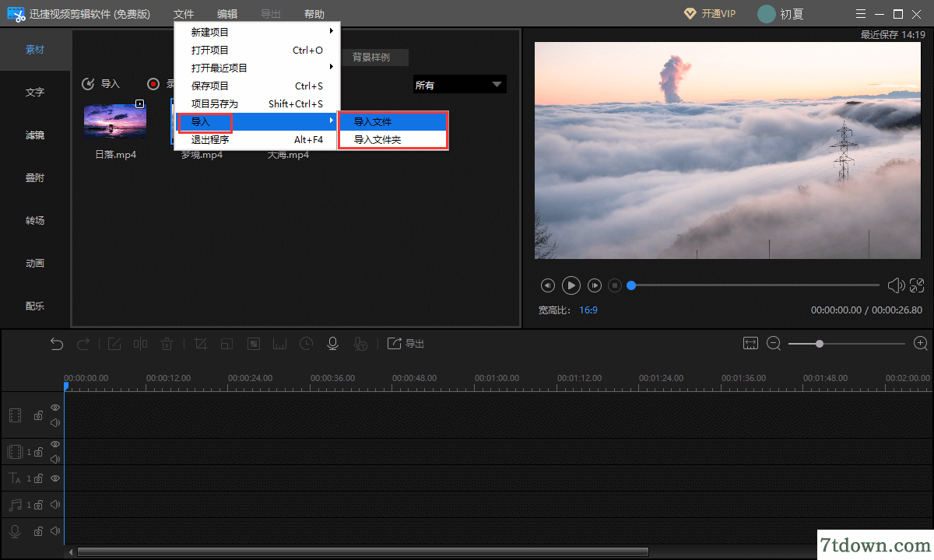Click the speech-to-text microphone icon
Screen dimensions: 934x560
(x=360, y=344)
